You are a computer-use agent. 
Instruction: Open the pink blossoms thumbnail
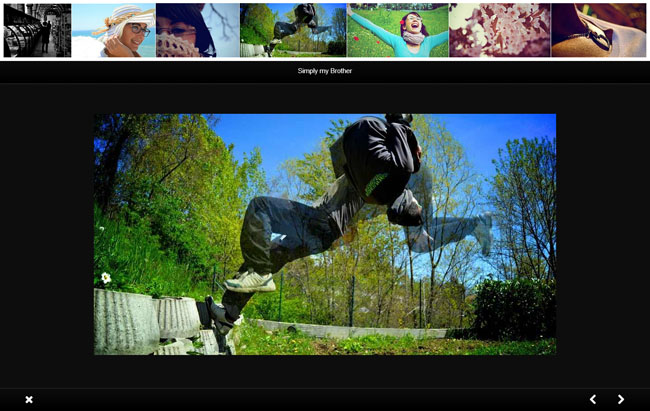click(499, 30)
